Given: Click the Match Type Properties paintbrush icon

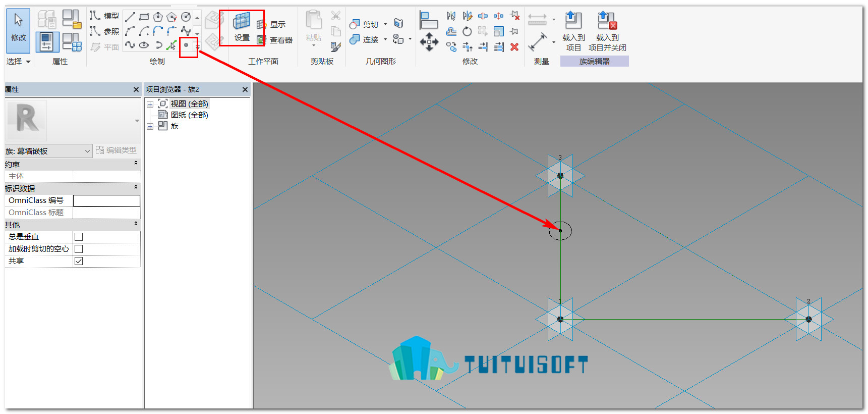Looking at the screenshot, I should tap(336, 47).
